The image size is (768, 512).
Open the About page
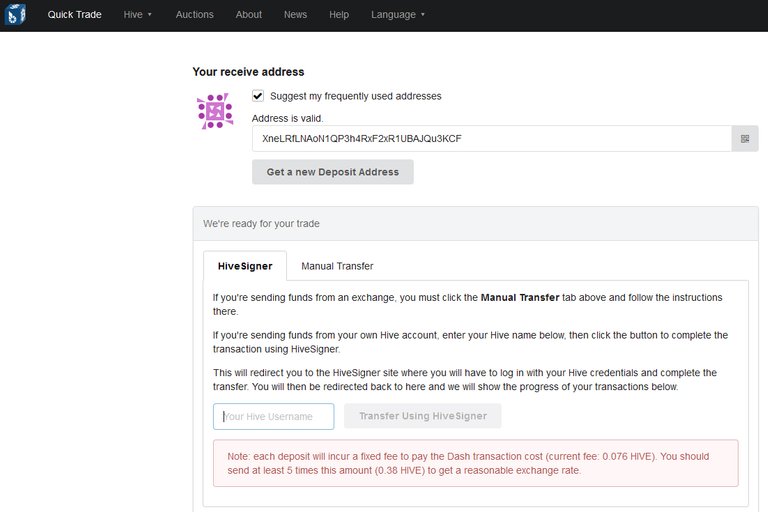click(248, 15)
